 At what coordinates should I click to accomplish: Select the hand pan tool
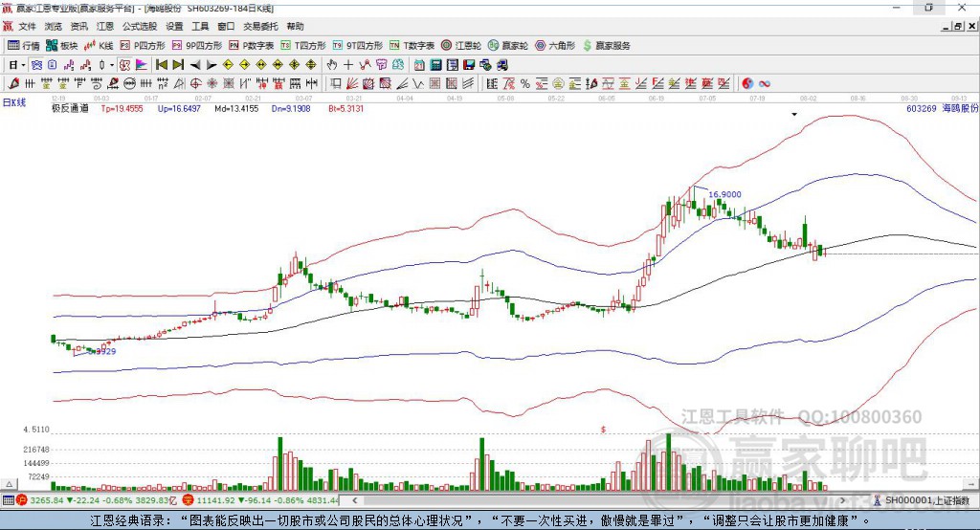(x=332, y=65)
